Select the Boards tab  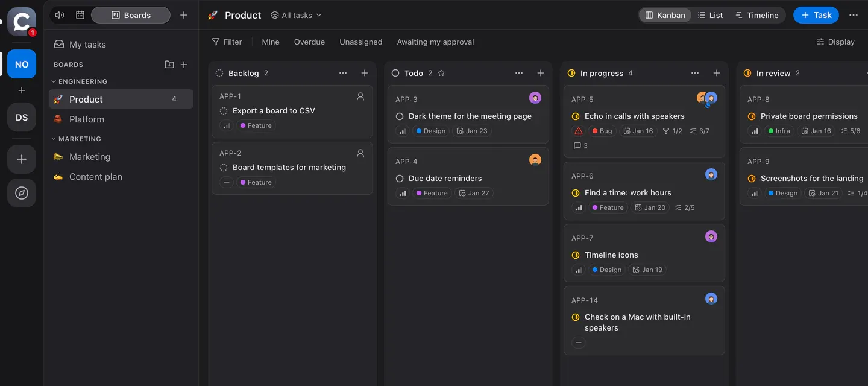(131, 15)
